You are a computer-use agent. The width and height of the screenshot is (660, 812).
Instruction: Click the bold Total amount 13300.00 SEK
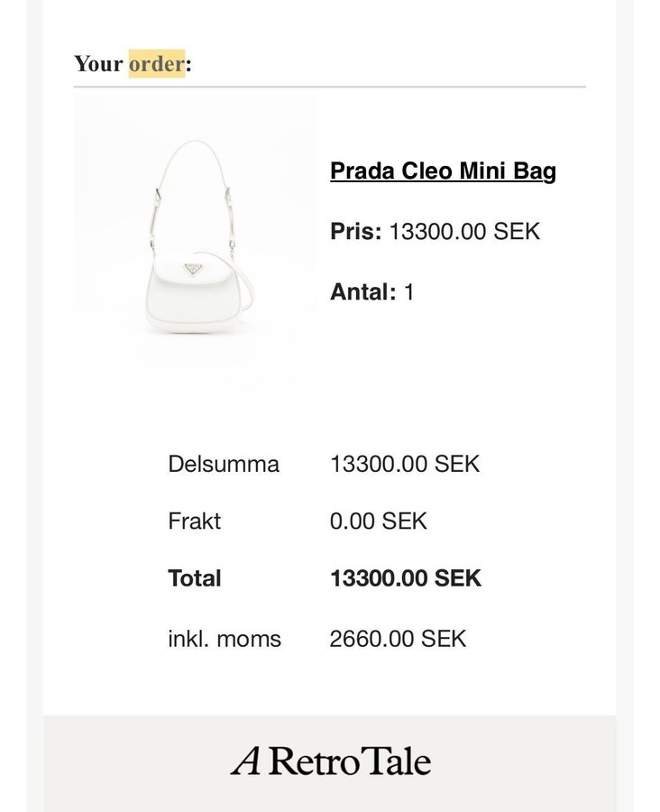pos(406,578)
